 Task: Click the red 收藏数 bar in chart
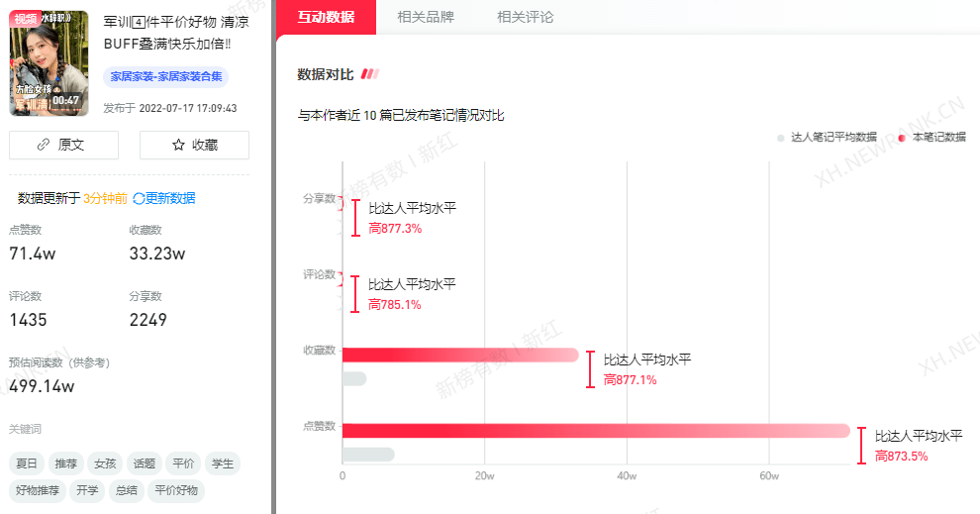pos(460,356)
